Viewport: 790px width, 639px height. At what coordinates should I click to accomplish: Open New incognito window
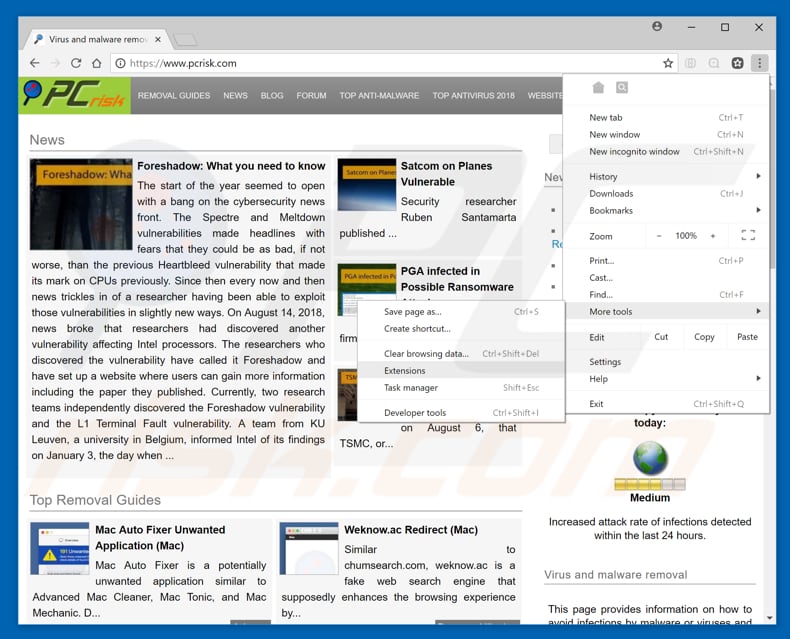tap(667, 152)
